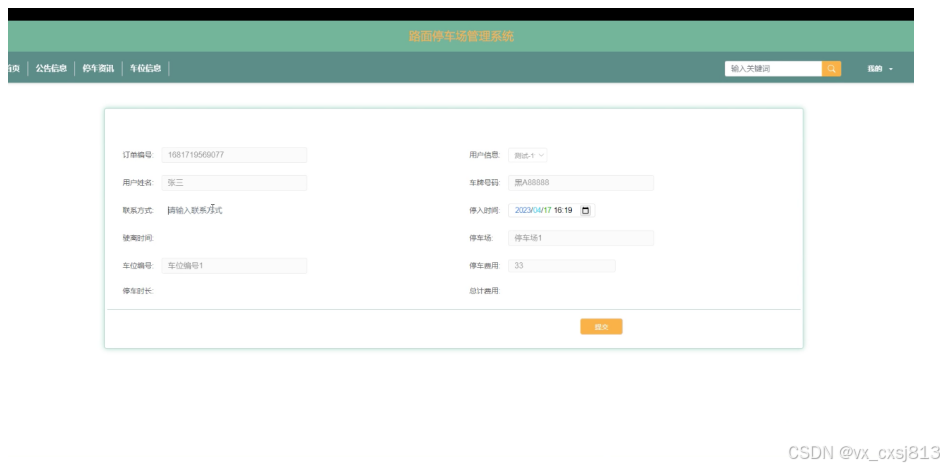The height and width of the screenshot is (468, 944).
Task: Click the 订单编号 label text
Action: point(138,155)
